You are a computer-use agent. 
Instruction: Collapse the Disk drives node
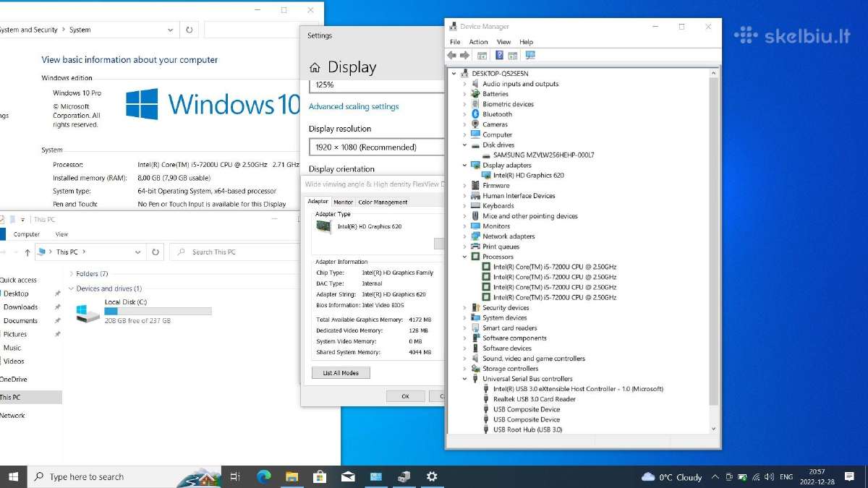[x=465, y=145]
